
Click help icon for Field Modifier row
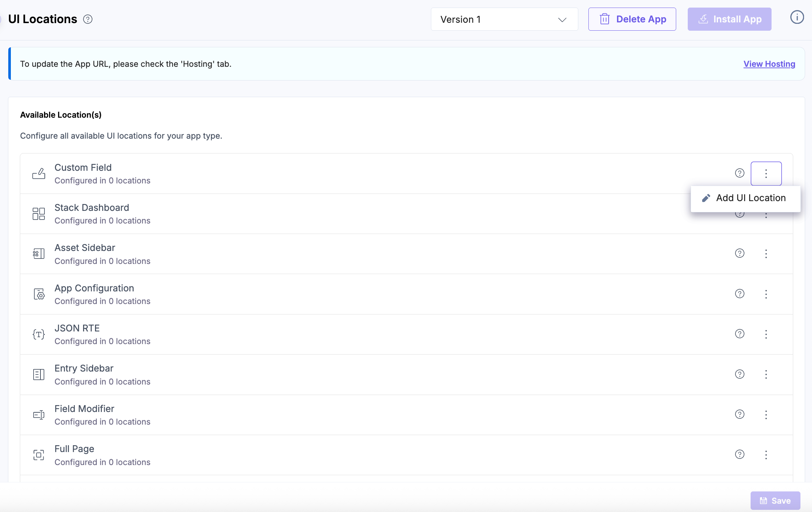(739, 415)
